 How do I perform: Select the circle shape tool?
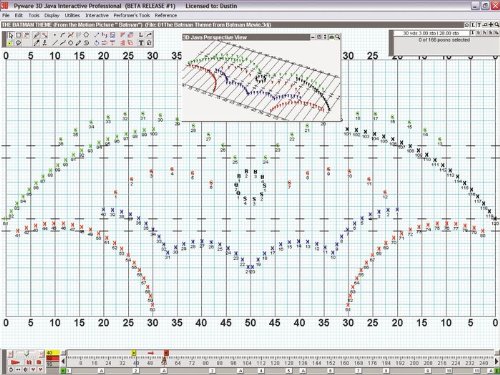(x=71, y=43)
